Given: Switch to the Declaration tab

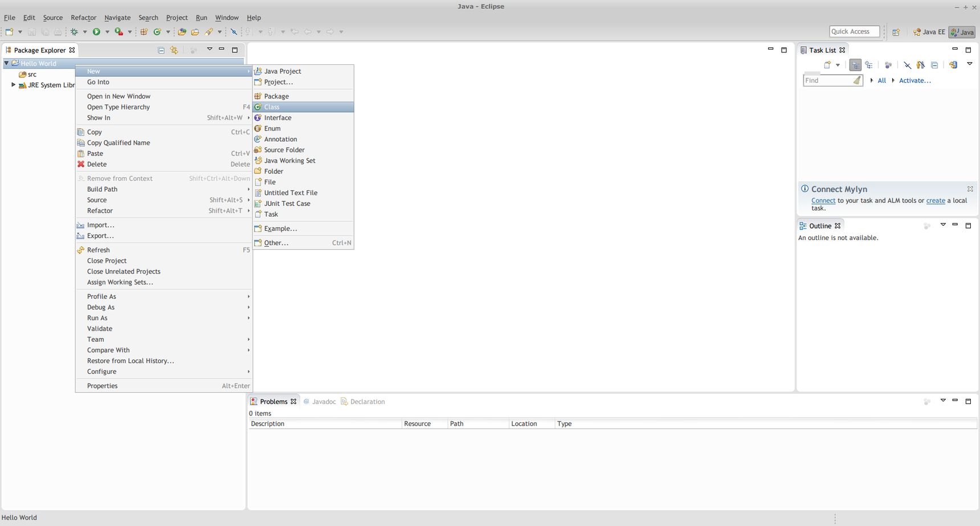Looking at the screenshot, I should click(363, 402).
